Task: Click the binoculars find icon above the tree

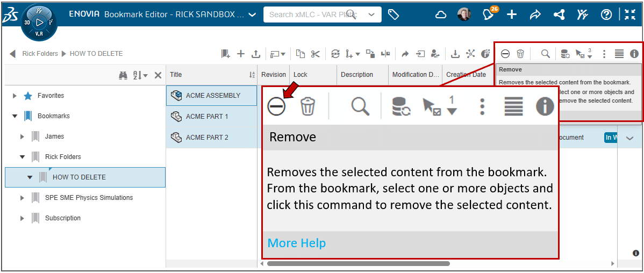Action: click(x=123, y=75)
